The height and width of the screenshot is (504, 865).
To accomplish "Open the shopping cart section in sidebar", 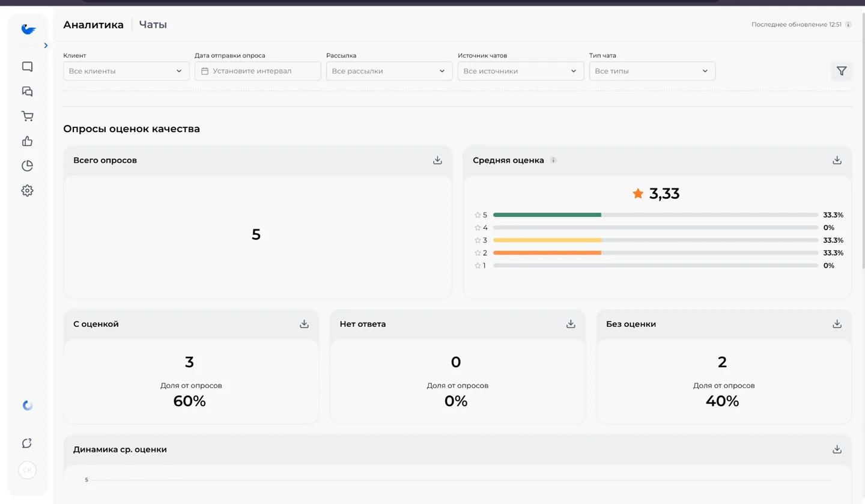I will pyautogui.click(x=27, y=116).
